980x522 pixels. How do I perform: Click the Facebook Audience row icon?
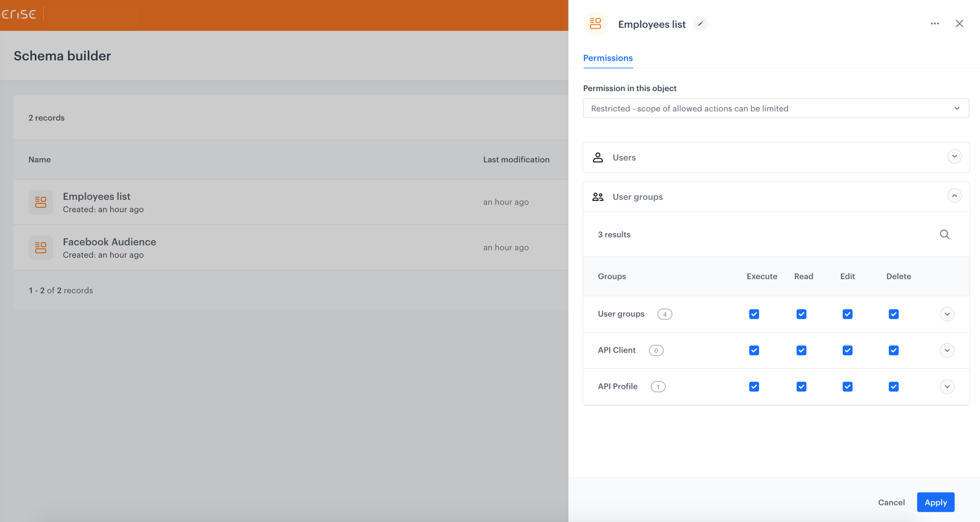(x=41, y=247)
